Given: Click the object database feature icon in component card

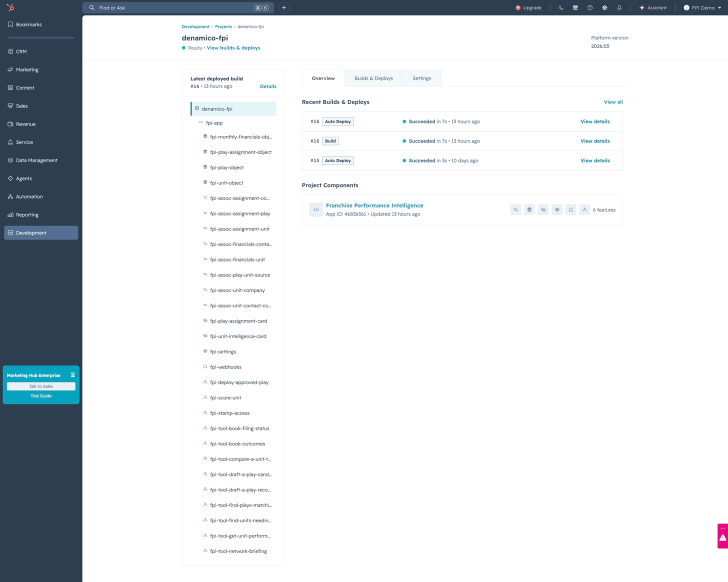Looking at the screenshot, I should point(529,210).
